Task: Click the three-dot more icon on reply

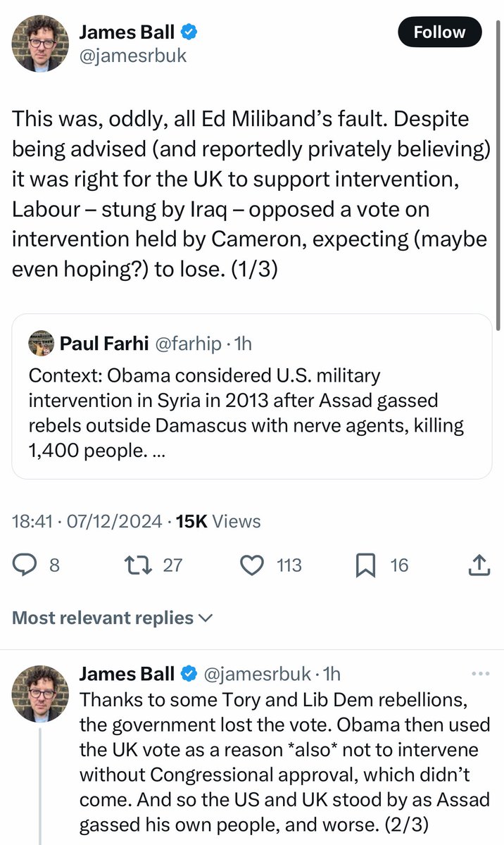Action: [x=480, y=674]
